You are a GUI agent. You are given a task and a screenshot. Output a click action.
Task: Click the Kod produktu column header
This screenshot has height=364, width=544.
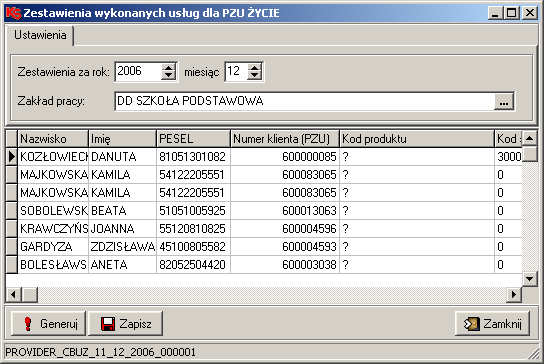click(417, 139)
